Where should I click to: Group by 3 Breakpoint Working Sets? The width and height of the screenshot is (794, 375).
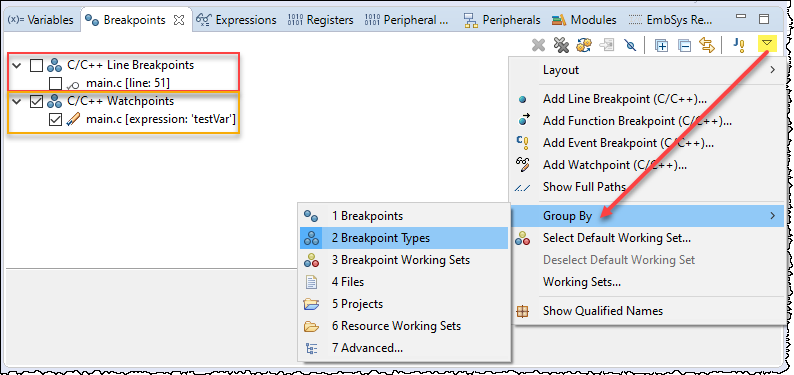(404, 260)
